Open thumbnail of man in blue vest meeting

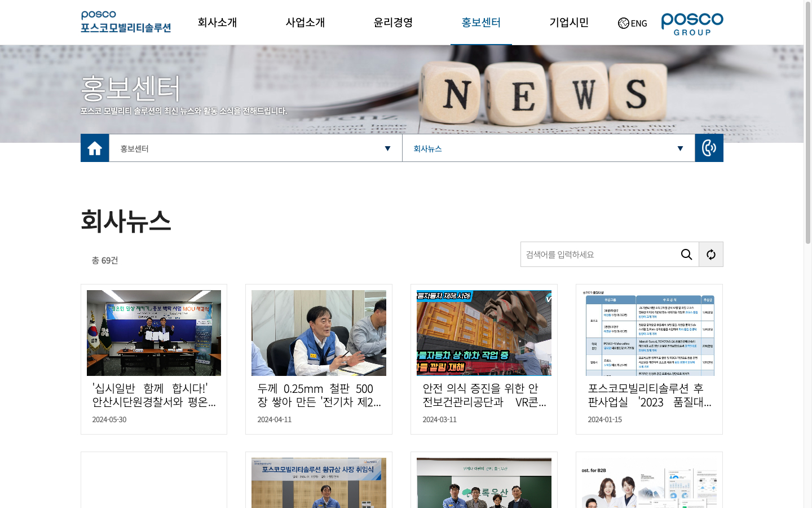tap(319, 333)
